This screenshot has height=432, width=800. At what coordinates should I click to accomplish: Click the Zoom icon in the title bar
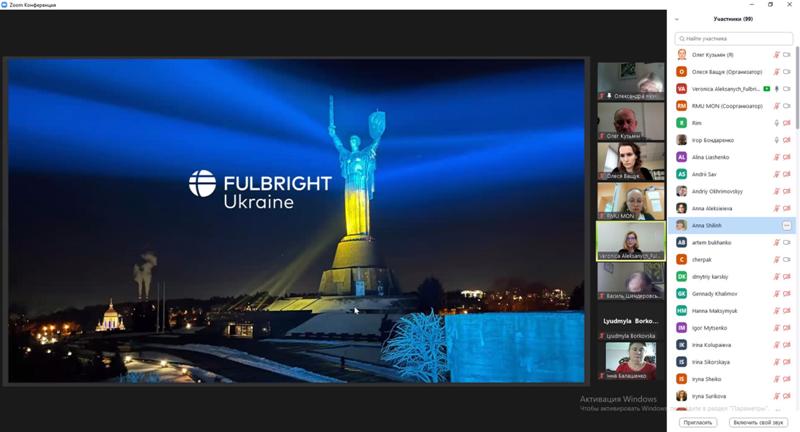pyautogui.click(x=5, y=5)
